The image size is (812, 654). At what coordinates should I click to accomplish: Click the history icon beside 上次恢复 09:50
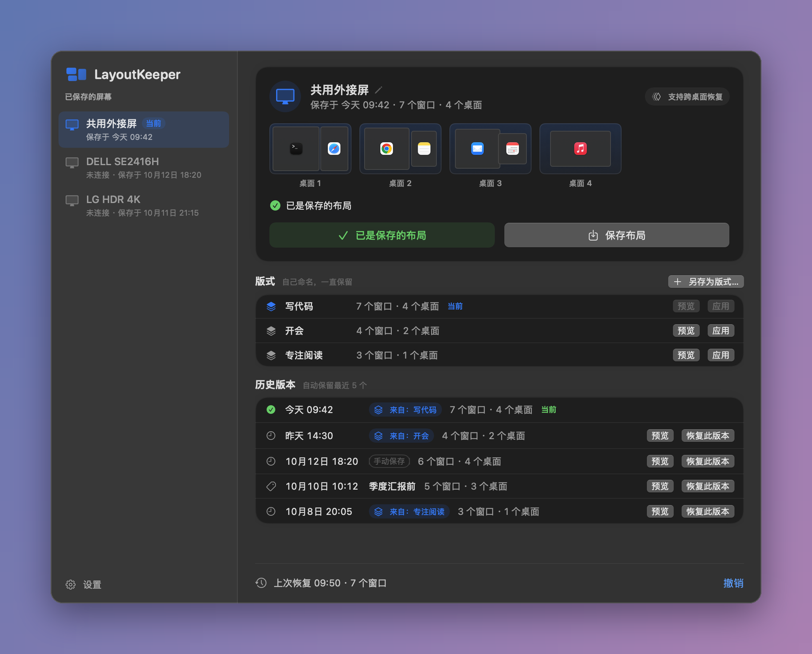pyautogui.click(x=261, y=583)
